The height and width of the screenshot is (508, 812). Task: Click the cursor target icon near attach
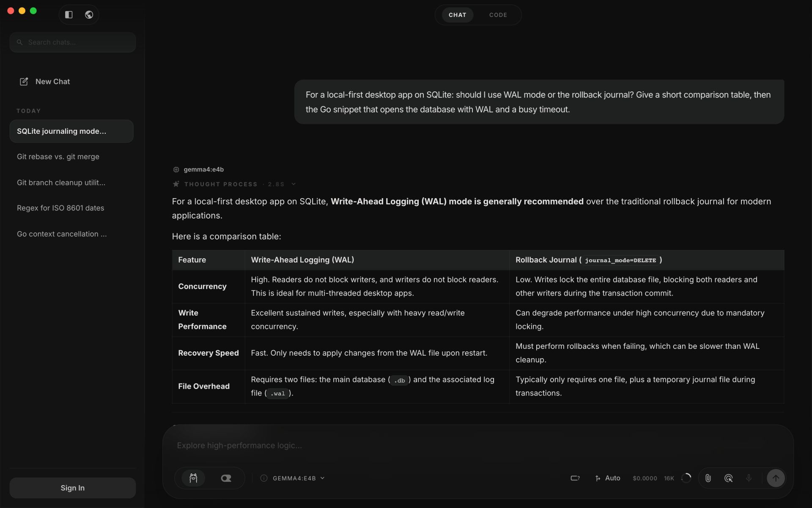[728, 478]
